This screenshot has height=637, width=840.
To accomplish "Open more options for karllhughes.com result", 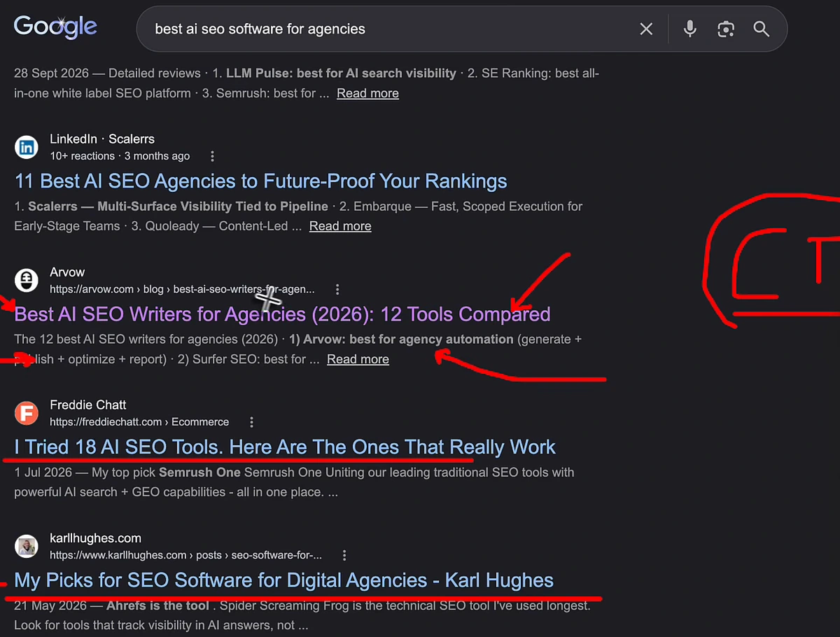I will [344, 555].
